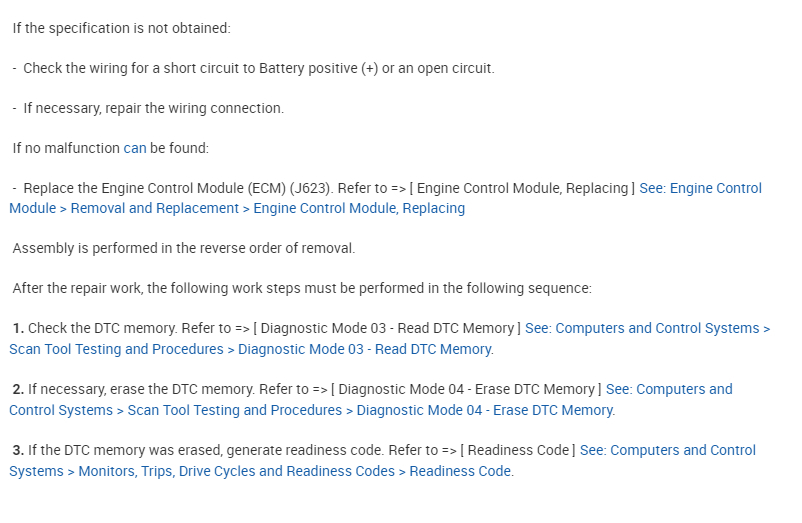Click the bold step number 2
802x523 pixels.
click(18, 389)
